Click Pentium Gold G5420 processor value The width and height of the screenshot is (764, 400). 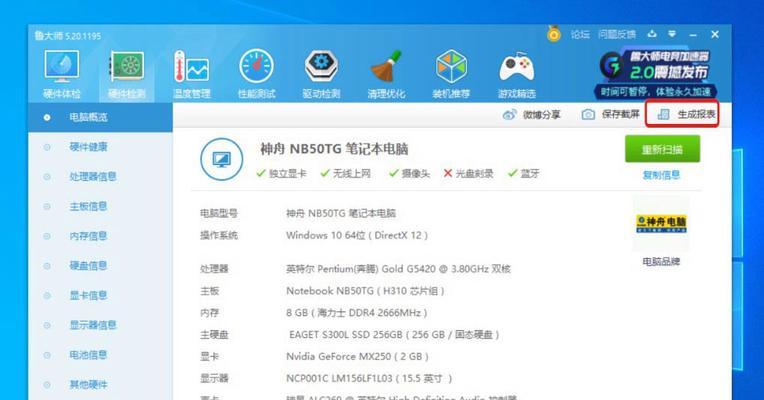(399, 269)
